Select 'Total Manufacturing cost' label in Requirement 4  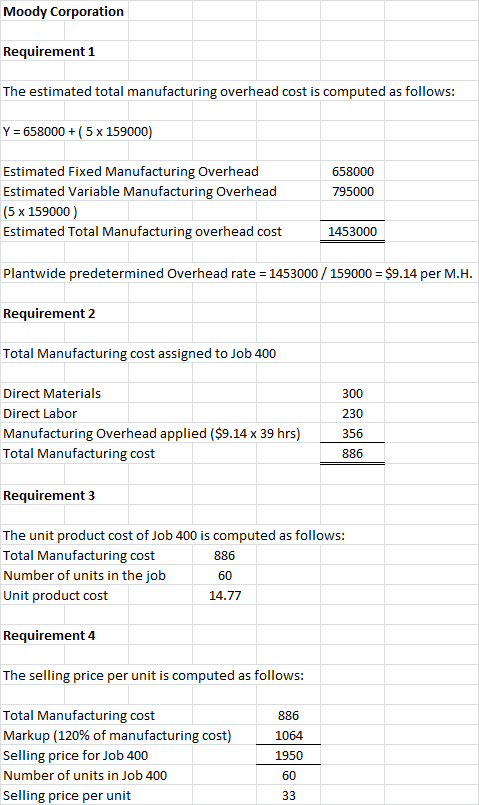(x=79, y=716)
